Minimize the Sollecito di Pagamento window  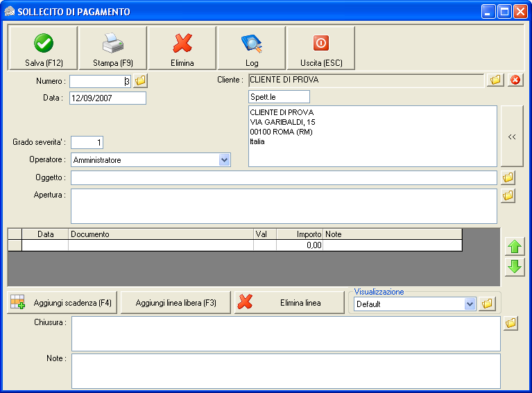(488, 12)
